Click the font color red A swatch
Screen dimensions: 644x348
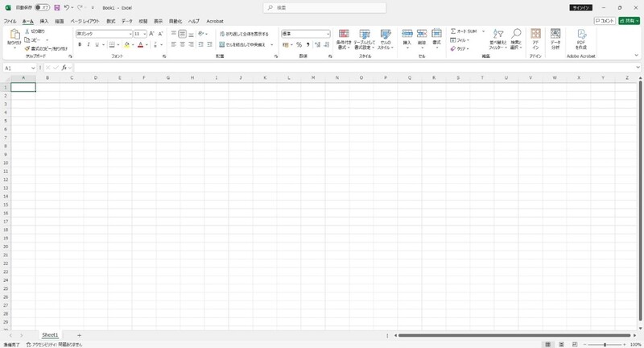click(140, 45)
